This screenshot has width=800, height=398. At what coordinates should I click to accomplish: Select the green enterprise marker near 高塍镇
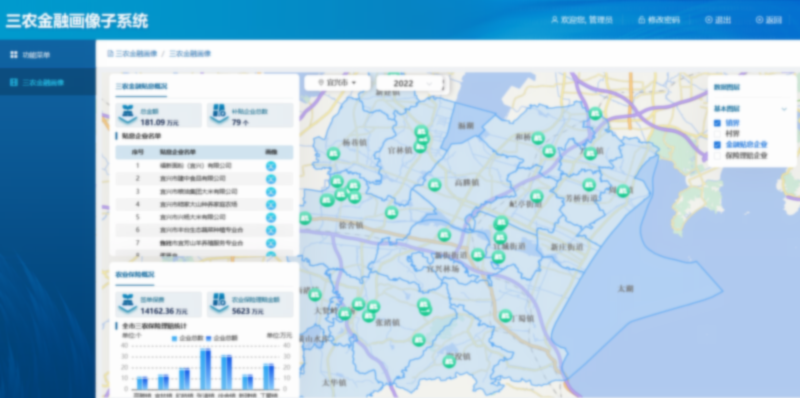[435, 185]
